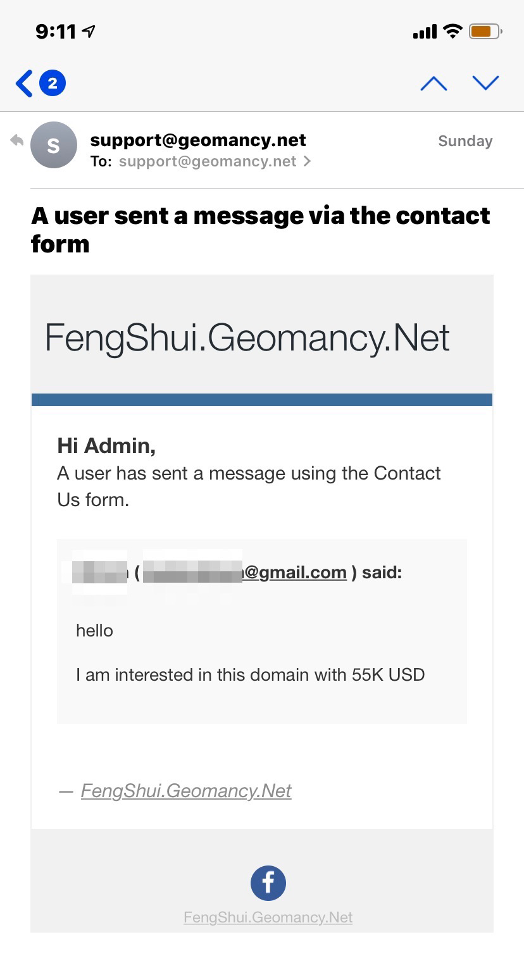Tap the back chevron to the mailbox
The height and width of the screenshot is (980, 524).
click(x=24, y=83)
